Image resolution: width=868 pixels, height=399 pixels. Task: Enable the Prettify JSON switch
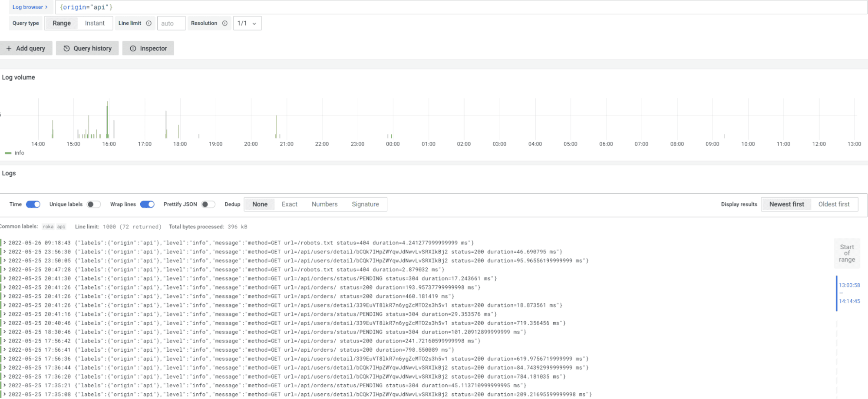(x=208, y=204)
